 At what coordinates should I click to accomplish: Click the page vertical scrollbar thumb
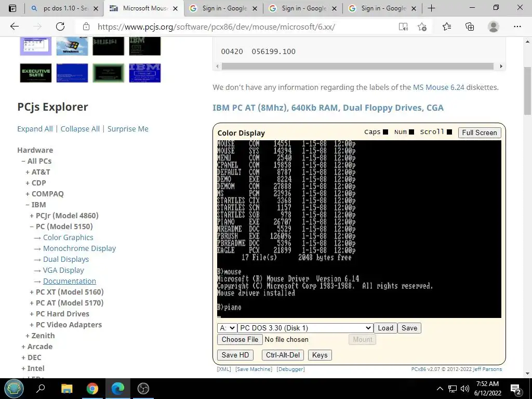pos(528,90)
